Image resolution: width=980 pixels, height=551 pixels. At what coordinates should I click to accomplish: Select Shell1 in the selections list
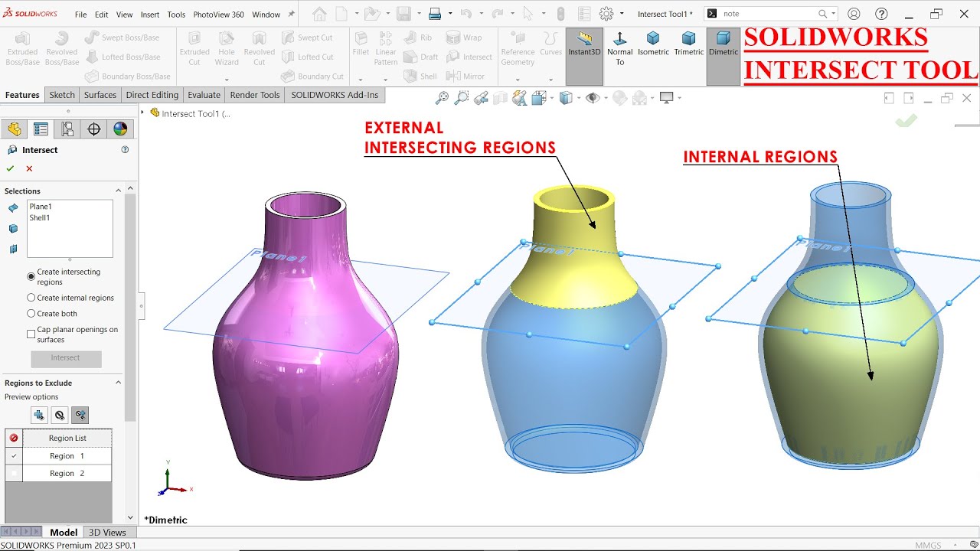tap(40, 218)
